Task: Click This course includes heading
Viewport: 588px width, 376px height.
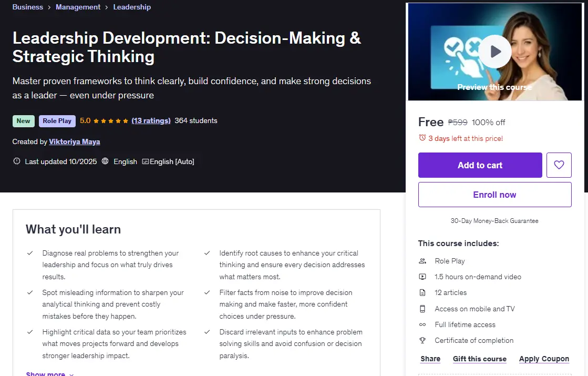Action: (458, 243)
